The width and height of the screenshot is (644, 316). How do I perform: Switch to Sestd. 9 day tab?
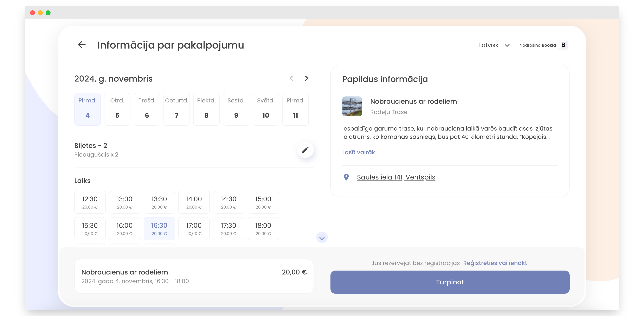click(x=236, y=109)
